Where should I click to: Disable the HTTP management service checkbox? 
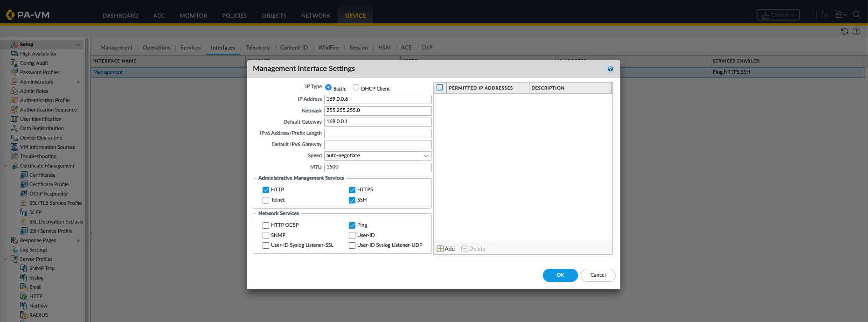point(266,190)
